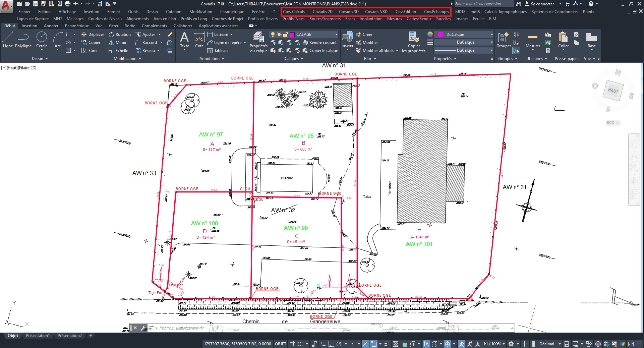Image resolution: width=644 pixels, height=348 pixels.
Task: Switch to the Présentation1 layout tab
Action: pyautogui.click(x=38, y=336)
